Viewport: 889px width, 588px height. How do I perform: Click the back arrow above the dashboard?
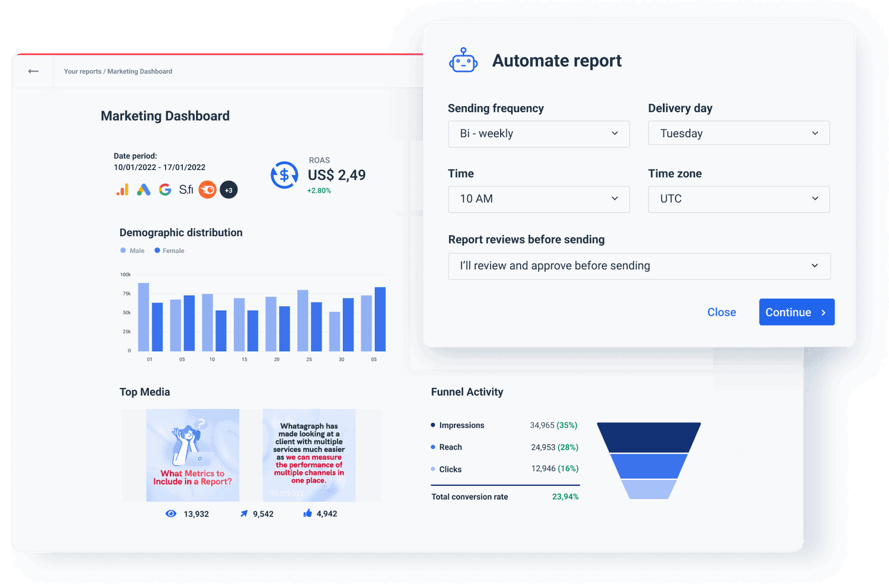pyautogui.click(x=33, y=71)
